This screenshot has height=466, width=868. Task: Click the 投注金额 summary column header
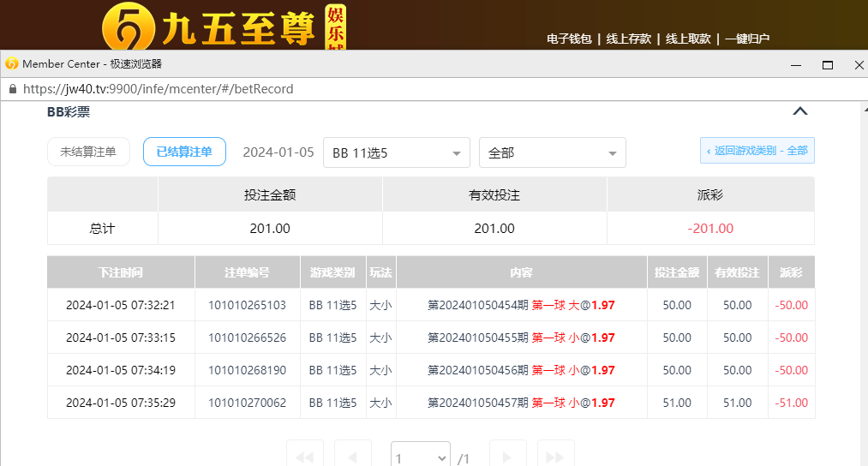(x=270, y=194)
